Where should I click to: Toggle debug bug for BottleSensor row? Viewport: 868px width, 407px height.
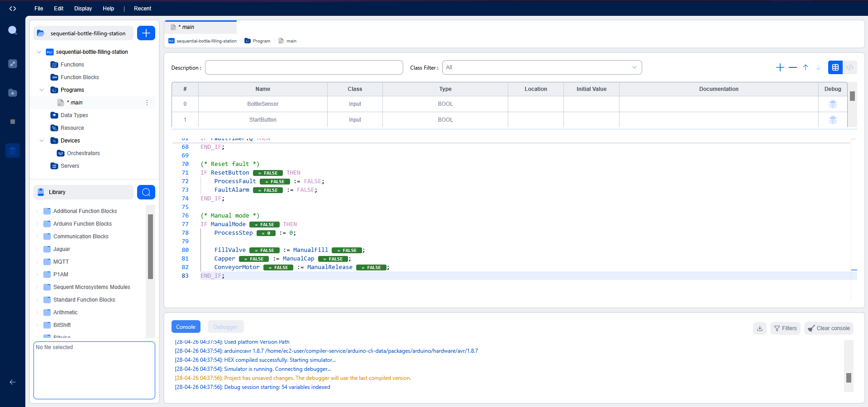(833, 104)
